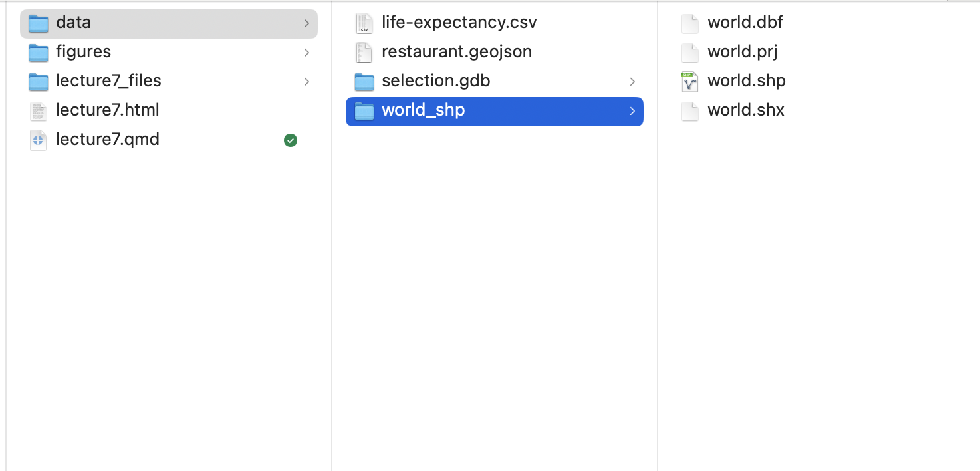
Task: Expand the selection.gdb chevron
Action: coord(632,82)
